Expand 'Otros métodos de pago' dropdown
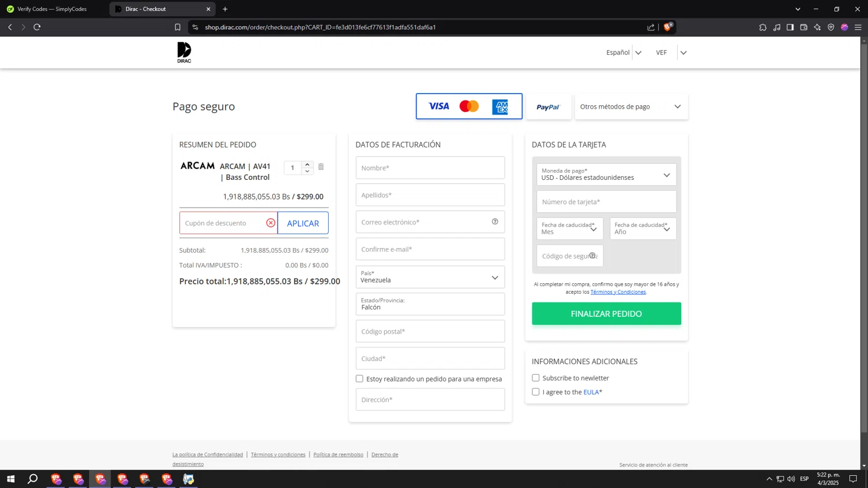Screen dimensions: 868x488 pyautogui.click(x=631, y=106)
